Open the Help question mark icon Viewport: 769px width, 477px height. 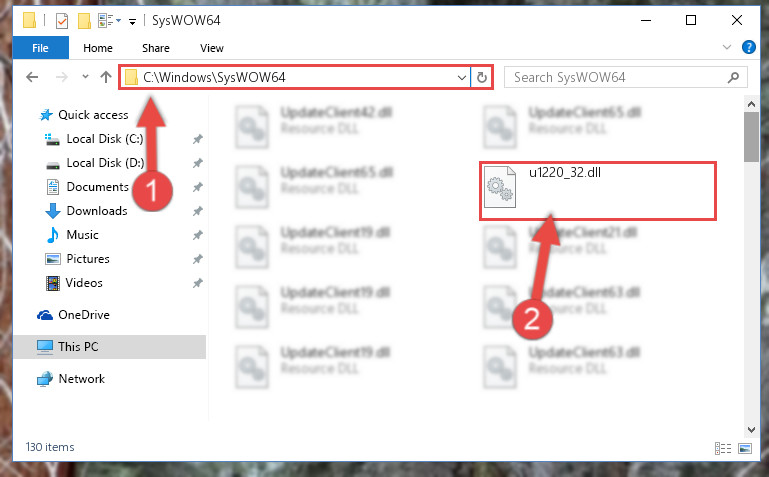coord(748,48)
